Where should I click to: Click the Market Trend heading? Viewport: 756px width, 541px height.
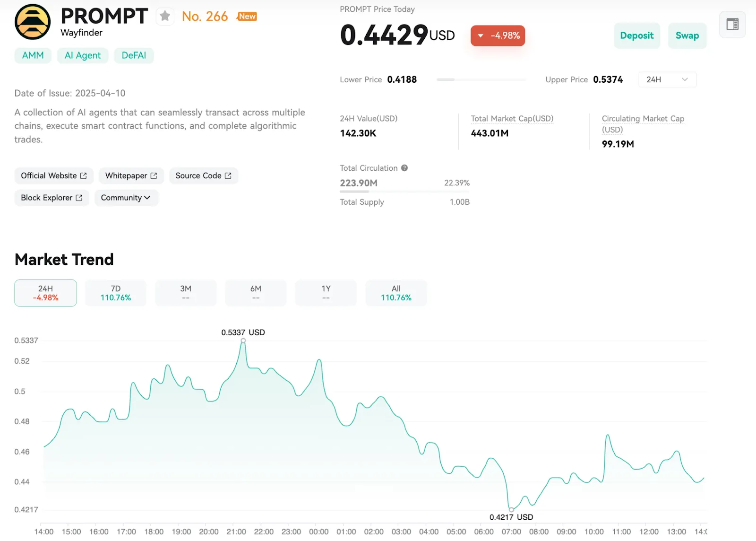64,259
